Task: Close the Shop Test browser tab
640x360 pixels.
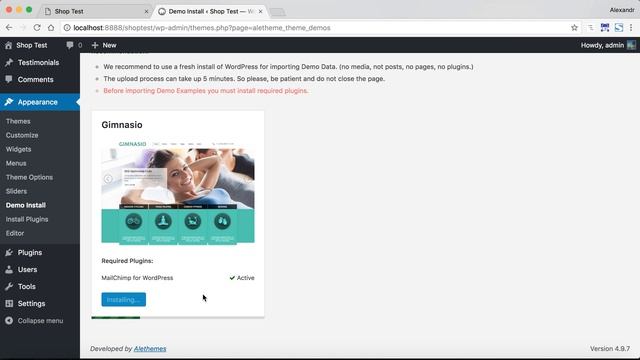Action: pos(147,11)
